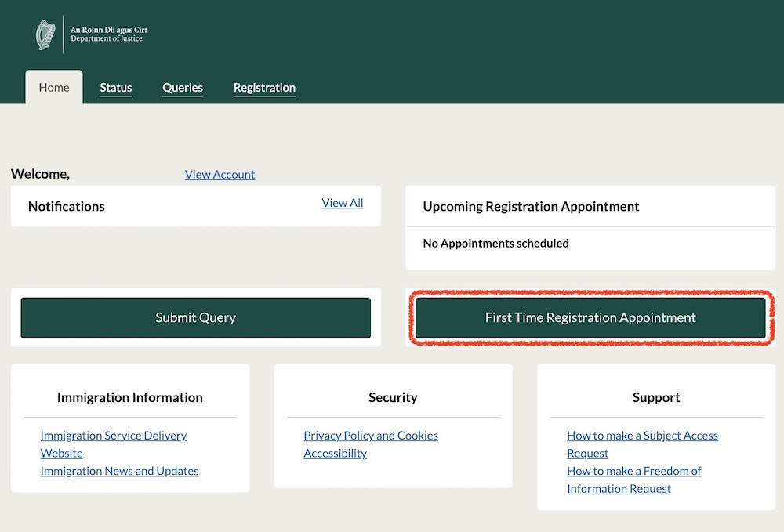The image size is (784, 532).
Task: Click the An Roinn Dlí agus Cirt text
Action: pos(109,30)
